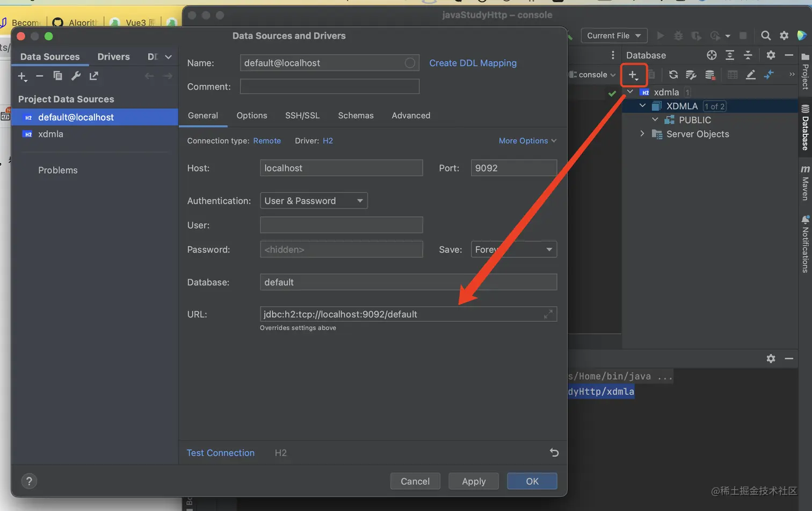Confirm with the OK button
Image resolution: width=812 pixels, height=511 pixels.
point(532,481)
